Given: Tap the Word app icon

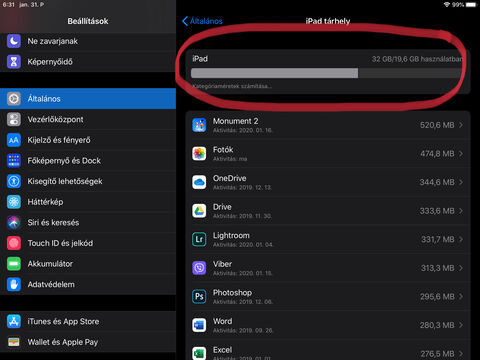Looking at the screenshot, I should [x=199, y=325].
